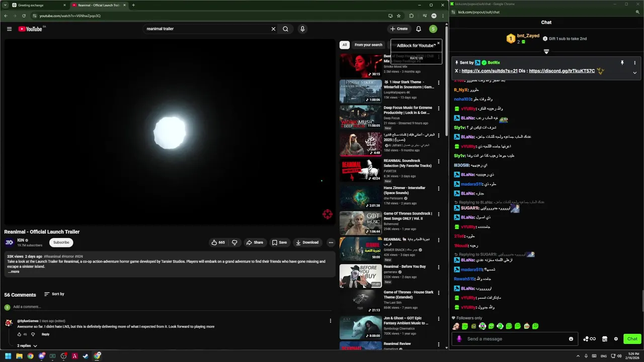The image size is (644, 362).
Task: Open Reanimal - Before You Buy thumbnail
Action: click(x=360, y=276)
